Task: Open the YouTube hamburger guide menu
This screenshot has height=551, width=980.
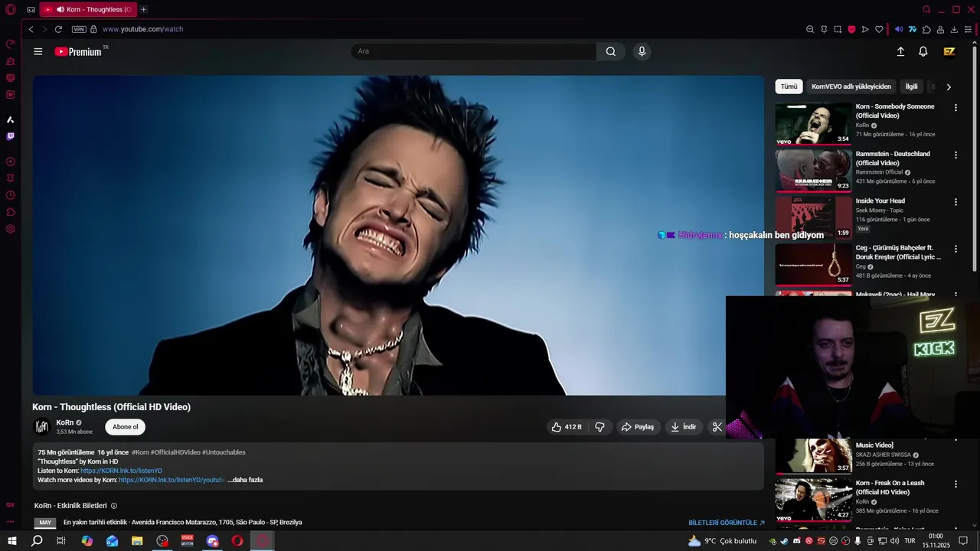Action: (x=38, y=51)
